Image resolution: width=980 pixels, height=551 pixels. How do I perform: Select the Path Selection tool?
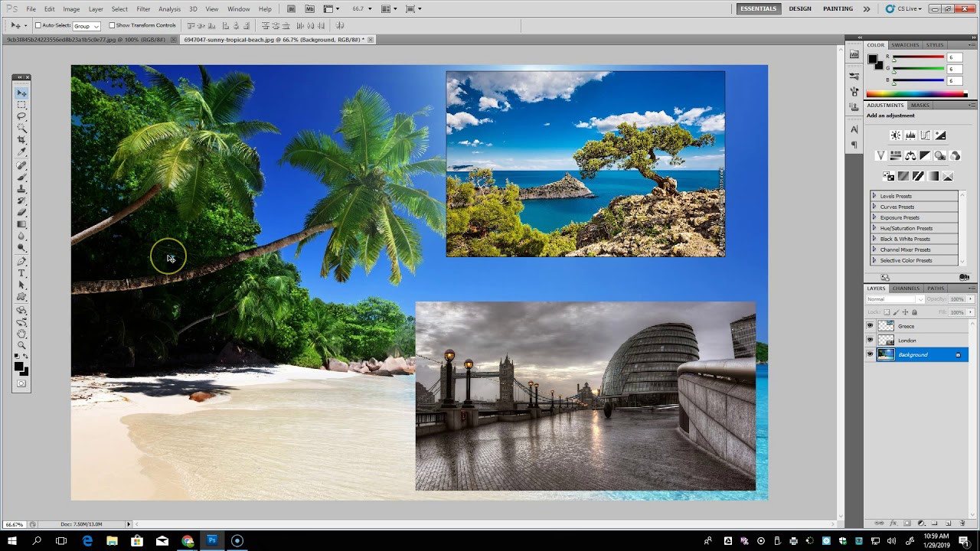[21, 284]
